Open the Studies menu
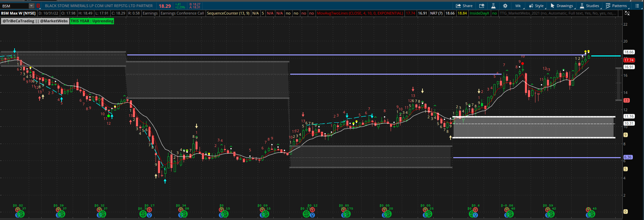 tap(590, 6)
